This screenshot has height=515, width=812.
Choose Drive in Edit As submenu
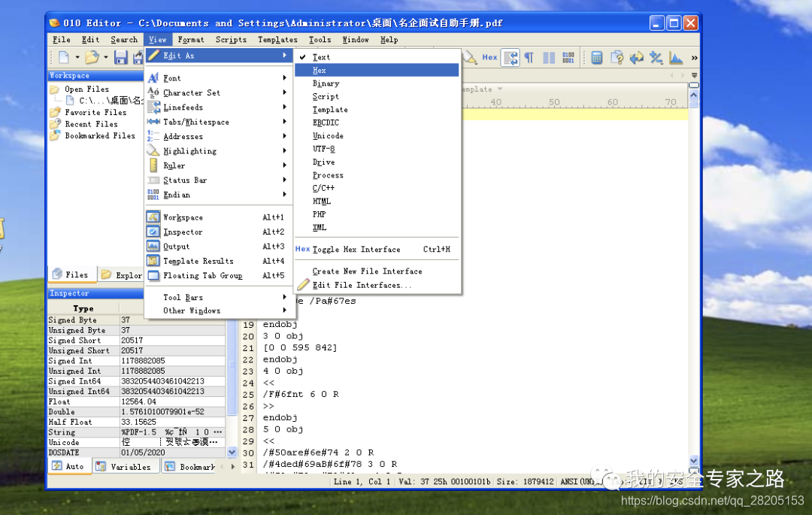(x=377, y=162)
